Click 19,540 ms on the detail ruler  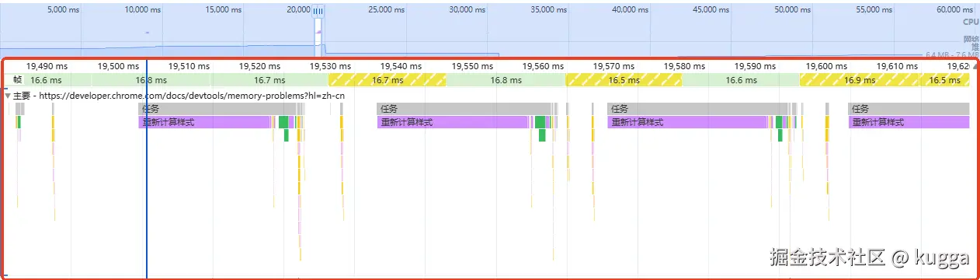click(401, 66)
